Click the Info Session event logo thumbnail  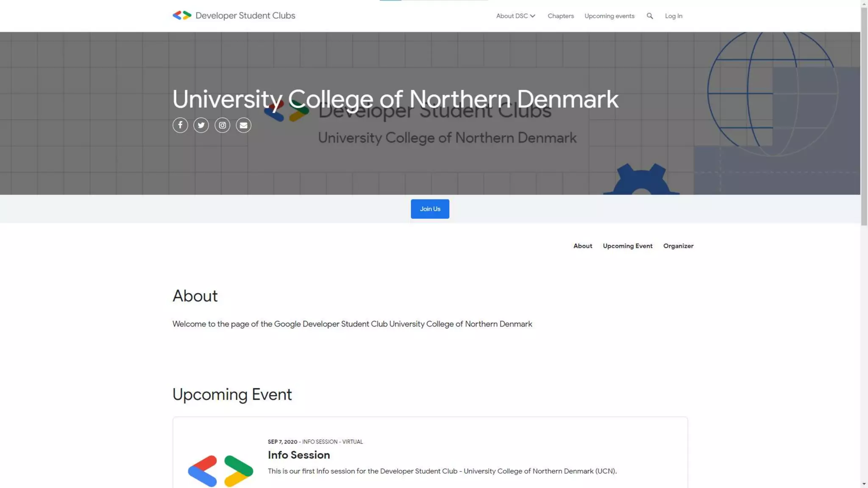click(x=220, y=471)
